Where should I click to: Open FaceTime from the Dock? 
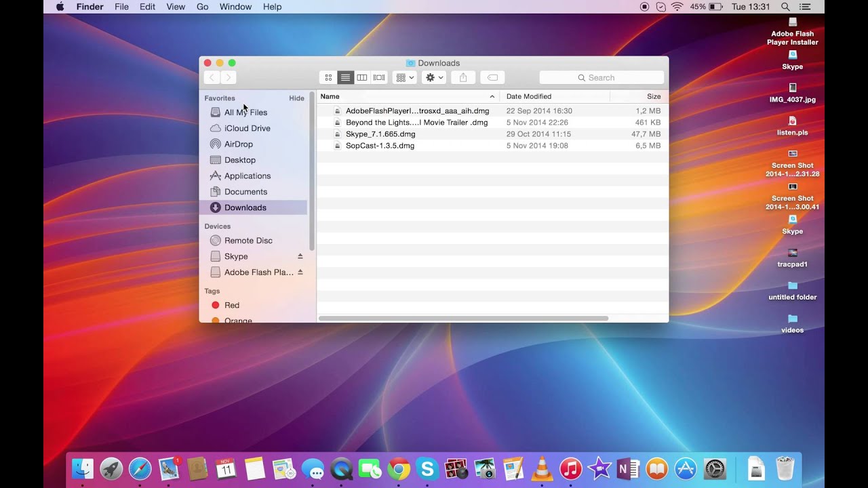370,468
